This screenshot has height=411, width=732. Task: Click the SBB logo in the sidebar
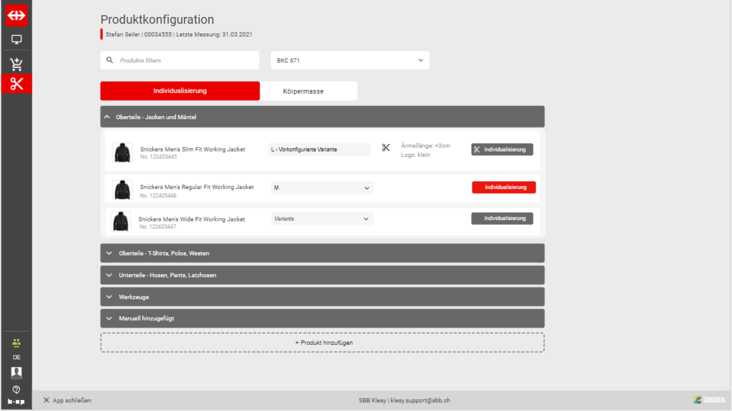16,15
